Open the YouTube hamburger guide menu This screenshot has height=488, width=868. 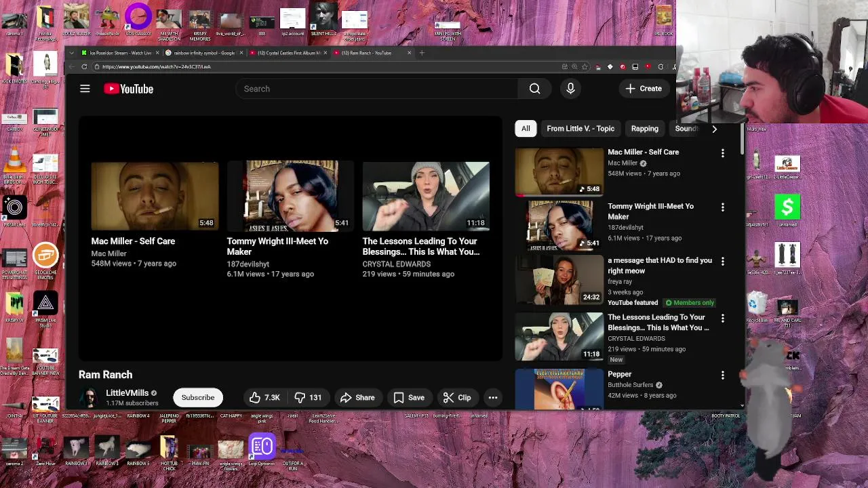pos(85,89)
